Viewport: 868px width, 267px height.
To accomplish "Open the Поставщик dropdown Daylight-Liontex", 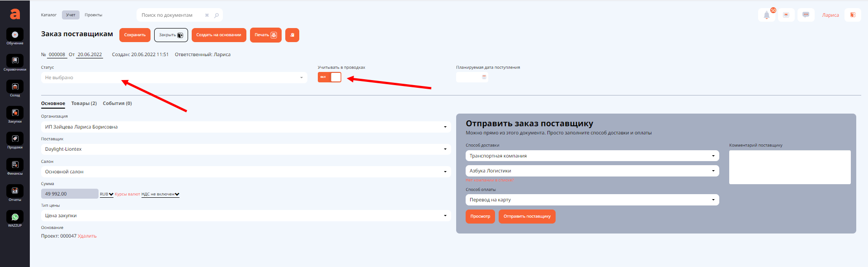I will [245, 149].
